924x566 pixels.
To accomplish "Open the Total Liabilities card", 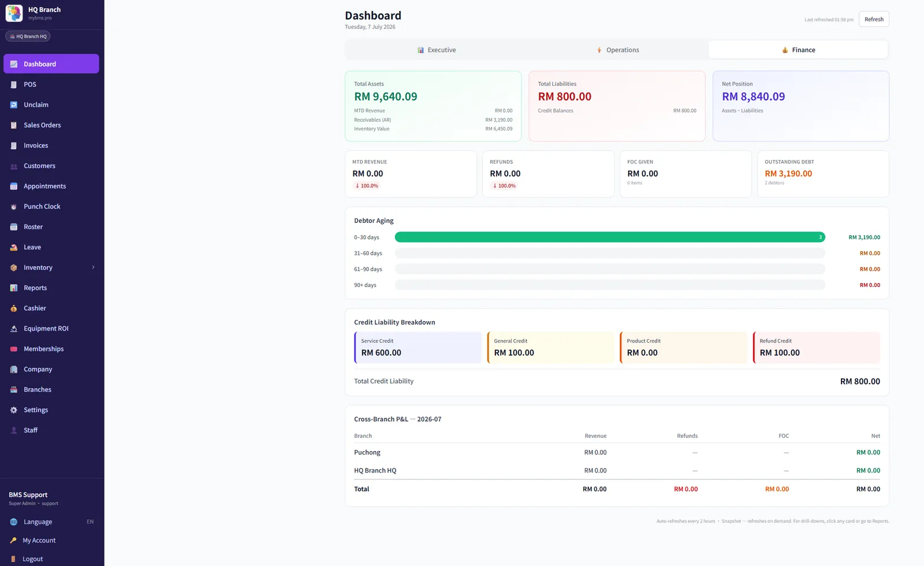I will click(617, 106).
